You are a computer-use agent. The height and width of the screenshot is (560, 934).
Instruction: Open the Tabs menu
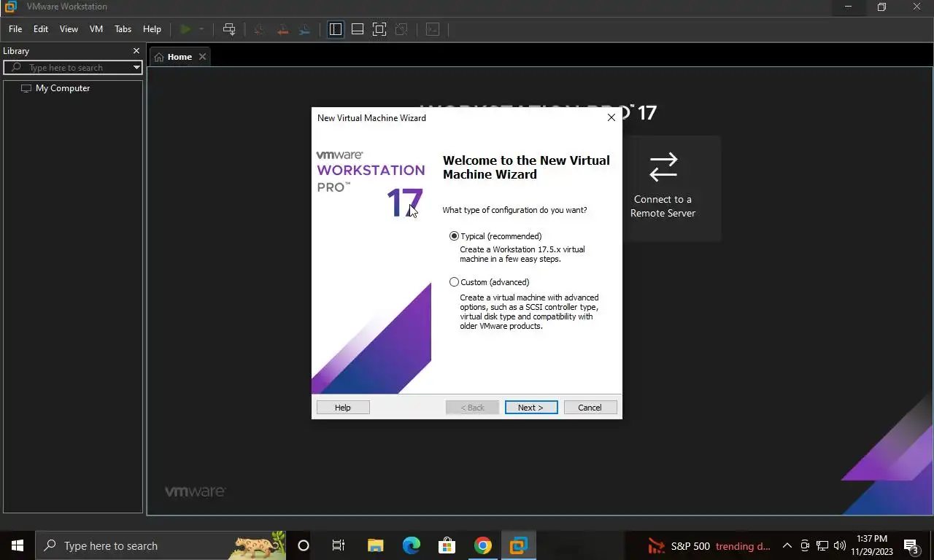[123, 29]
